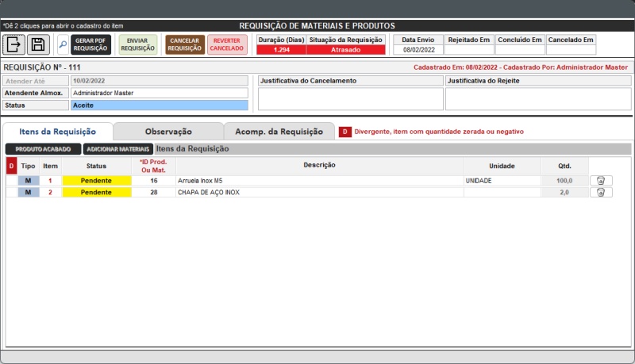
Task: Click the Atendente Almox. field
Action: click(159, 93)
